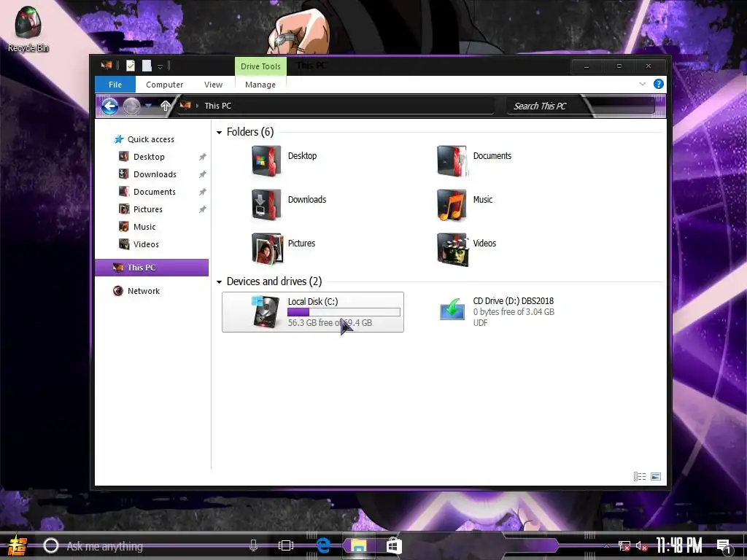
Task: Select the Desktop folder icon in Folders
Action: 266,161
